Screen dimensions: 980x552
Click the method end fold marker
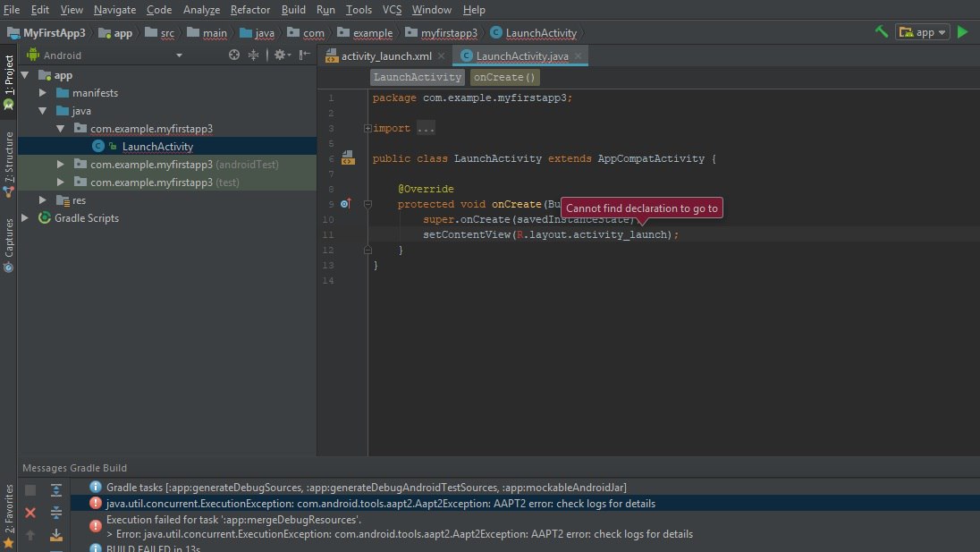pos(367,251)
